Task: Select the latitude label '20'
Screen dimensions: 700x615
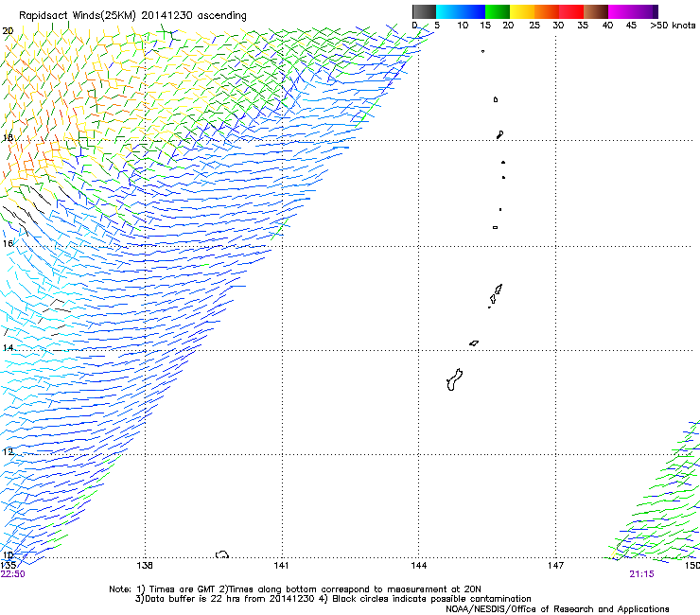Action: click(x=8, y=31)
